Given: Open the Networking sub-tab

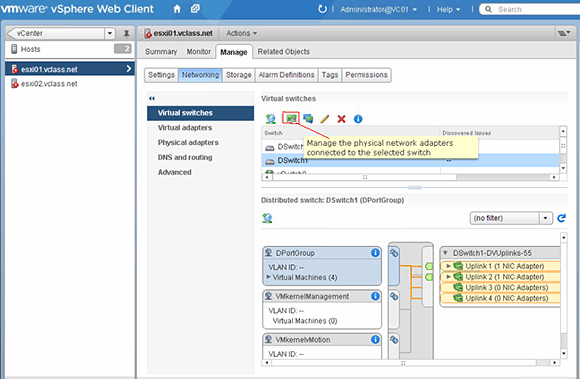Looking at the screenshot, I should tap(200, 75).
